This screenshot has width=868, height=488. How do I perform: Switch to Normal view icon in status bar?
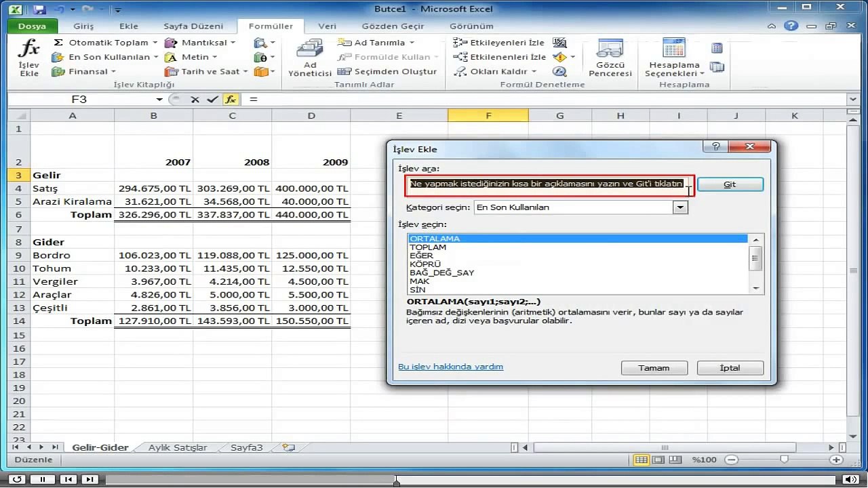[x=641, y=460]
